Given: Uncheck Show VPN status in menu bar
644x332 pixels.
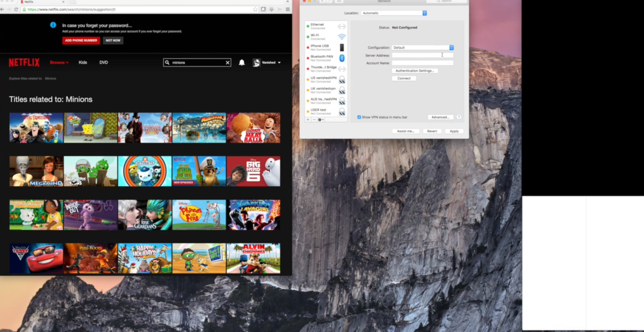Looking at the screenshot, I should [x=359, y=117].
